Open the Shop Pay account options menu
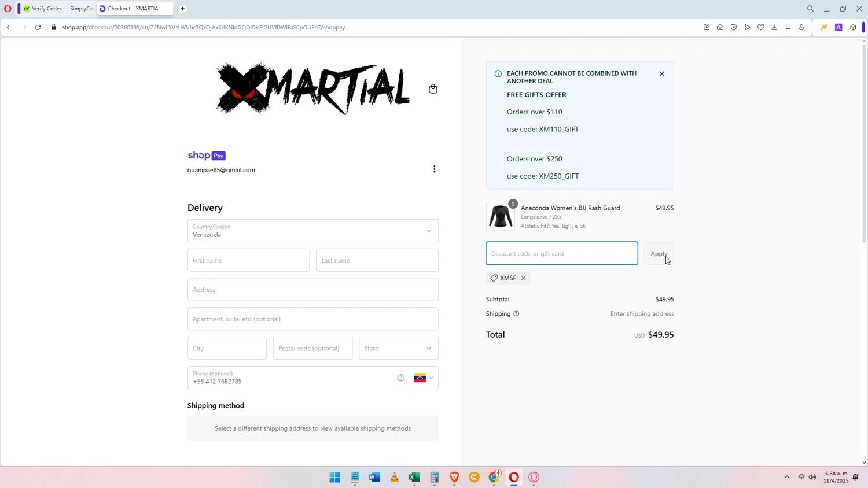 pos(434,169)
